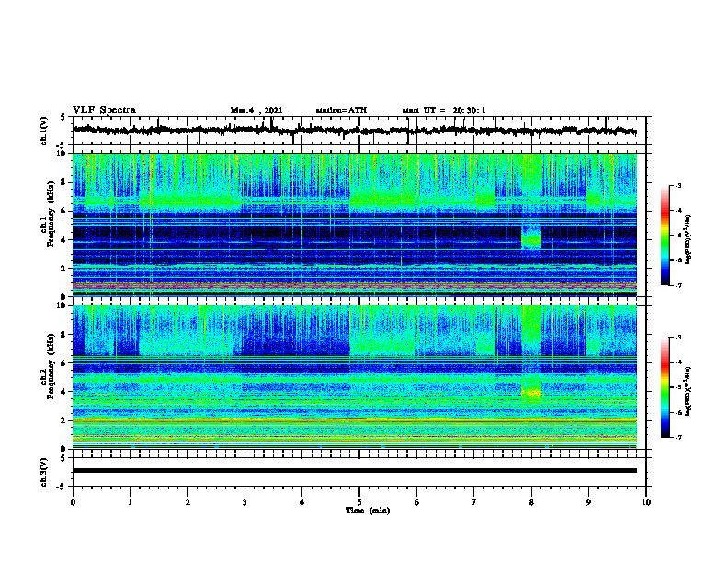This screenshot has height=563, width=728.
Task: Click the "-3" label on ch.2 color scale
Action: [x=677, y=338]
